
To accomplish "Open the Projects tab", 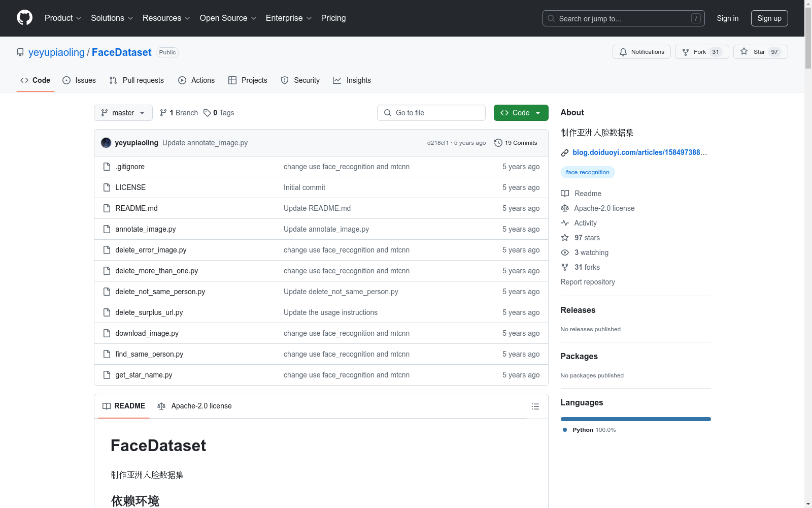I will [x=248, y=80].
